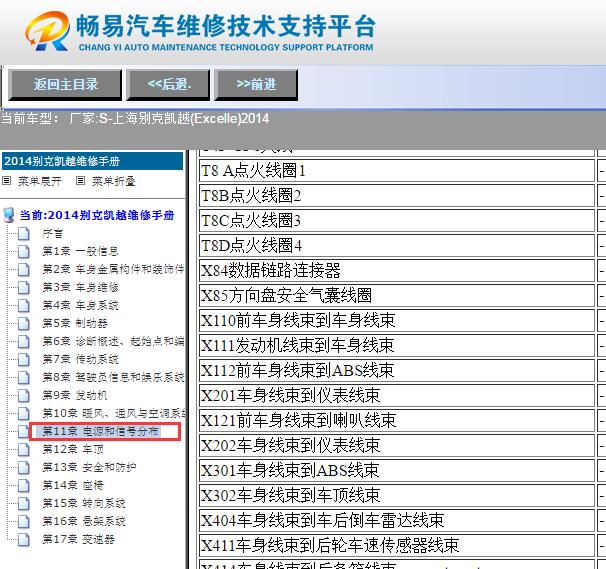Open chapter 第2章 车身金属构件和装饰件

[x=113, y=269]
